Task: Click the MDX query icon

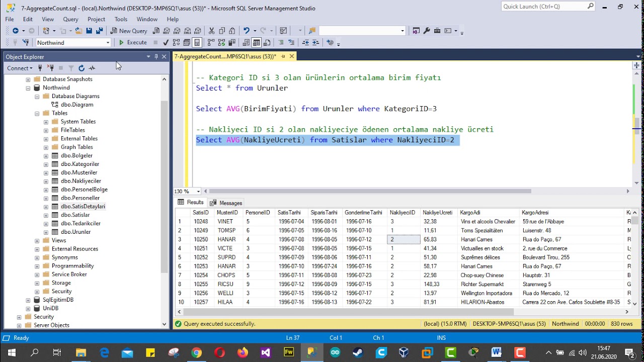Action: click(x=167, y=31)
